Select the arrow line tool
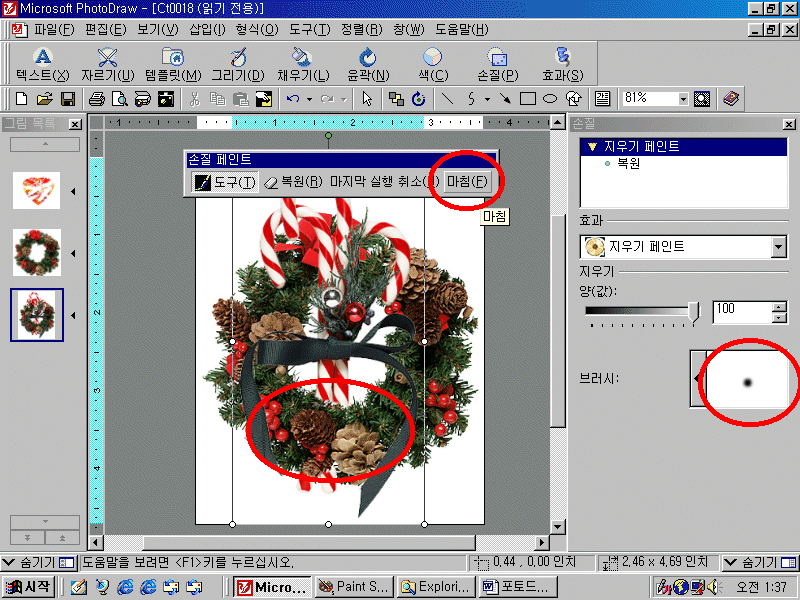 click(x=505, y=98)
